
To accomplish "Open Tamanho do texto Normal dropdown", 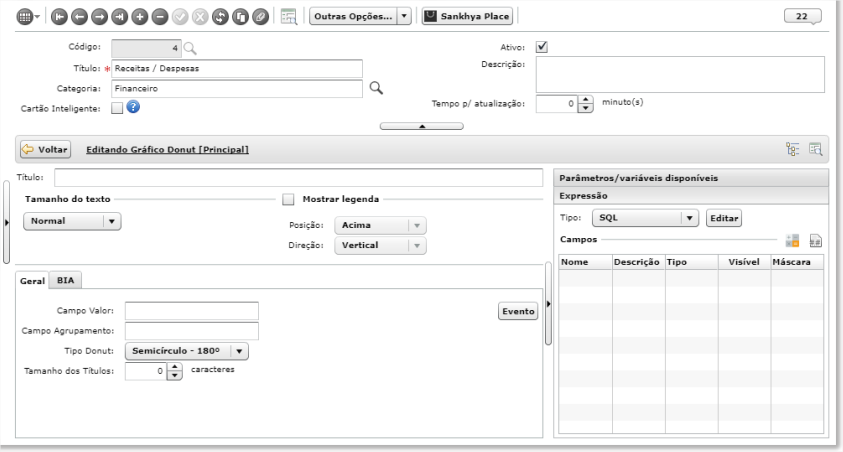I will point(72,221).
